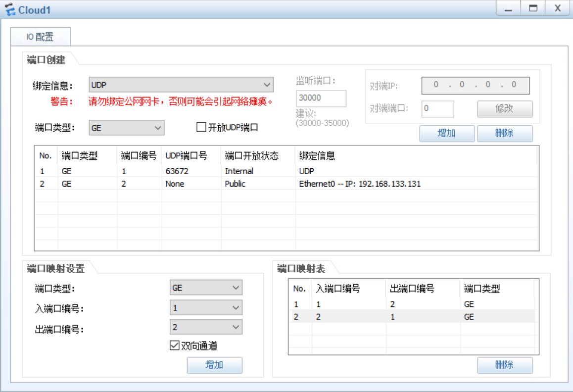The width and height of the screenshot is (573, 392).
Task: Click the Cloud1 app icon in title bar
Action: coord(10,10)
